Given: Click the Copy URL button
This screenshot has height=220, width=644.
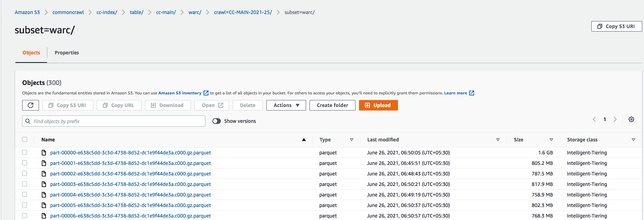Looking at the screenshot, I should 119,105.
